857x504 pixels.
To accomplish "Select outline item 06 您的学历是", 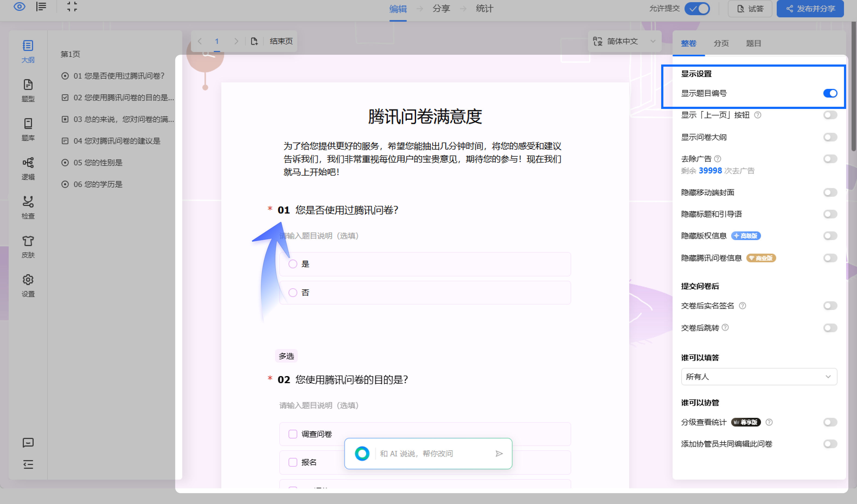I will (92, 184).
